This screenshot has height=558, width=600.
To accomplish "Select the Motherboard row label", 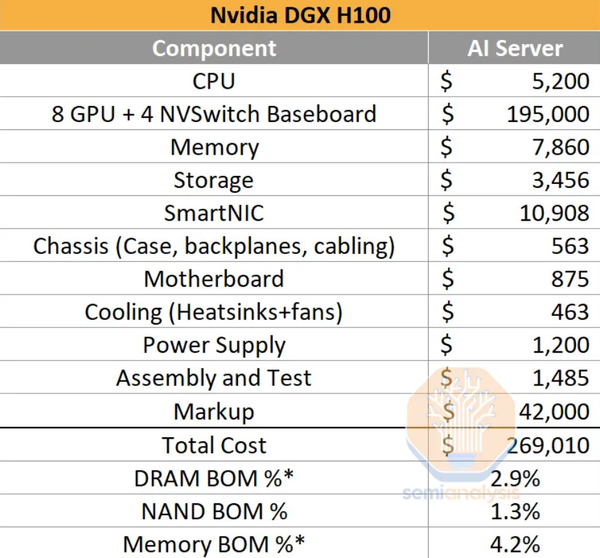I will pos(214,279).
